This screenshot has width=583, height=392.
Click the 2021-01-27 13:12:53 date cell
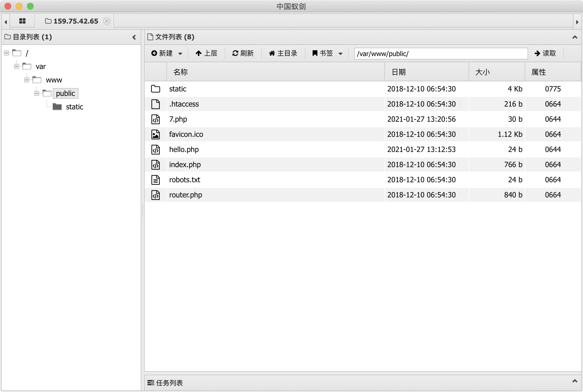point(422,149)
